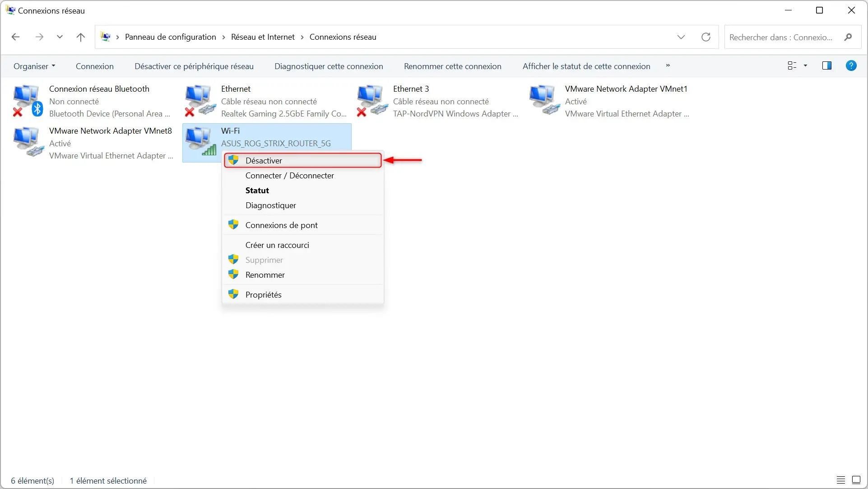Click the Forward navigation arrow
This screenshot has width=868, height=489.
click(x=39, y=37)
